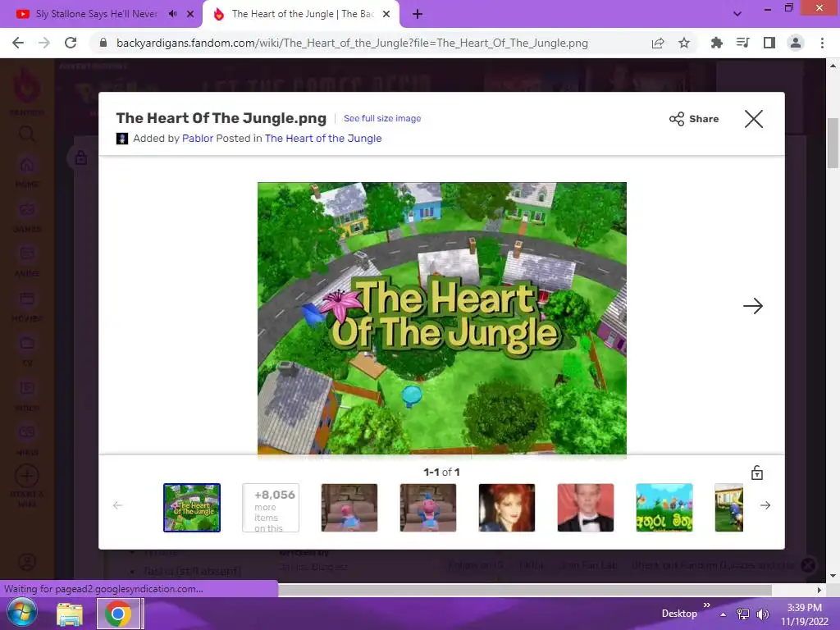Switch to the Sly Stallone YouTube tab
This screenshot has width=840, height=630.
(x=97, y=14)
